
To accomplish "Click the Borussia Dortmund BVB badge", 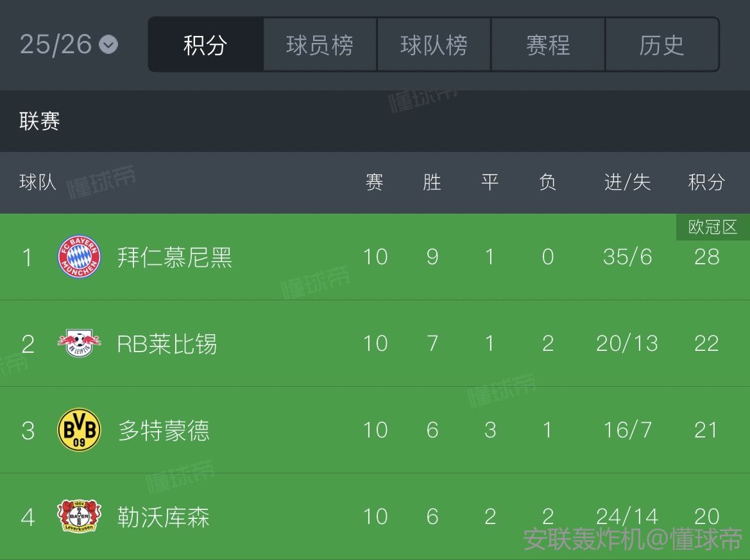I will pos(79,430).
